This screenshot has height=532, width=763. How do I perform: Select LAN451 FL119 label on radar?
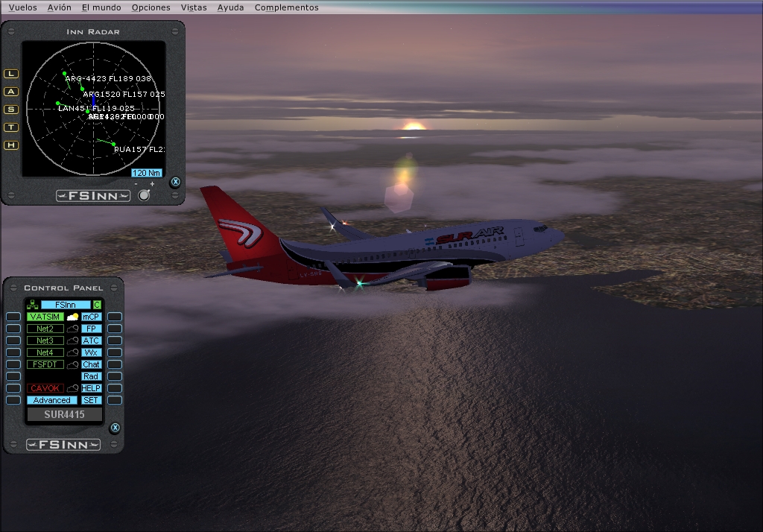[96, 108]
